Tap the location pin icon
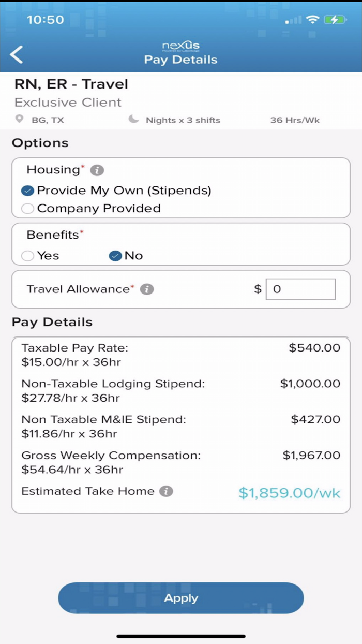 tap(20, 120)
